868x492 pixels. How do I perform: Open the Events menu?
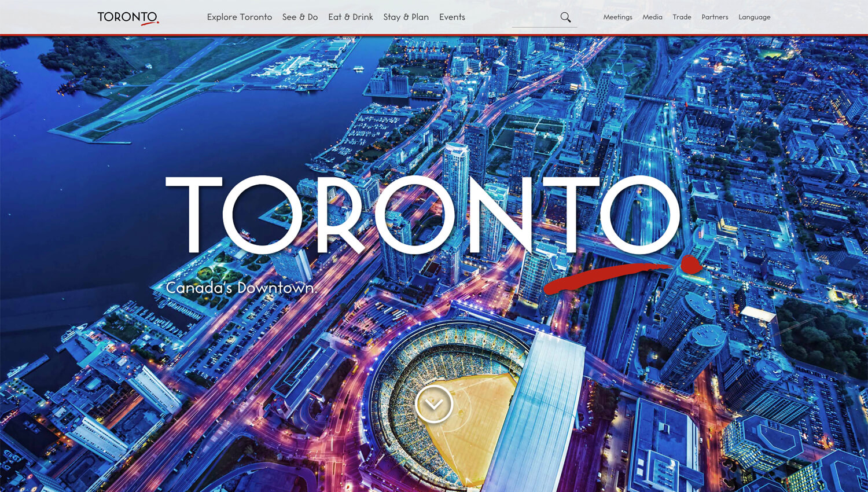pos(452,17)
